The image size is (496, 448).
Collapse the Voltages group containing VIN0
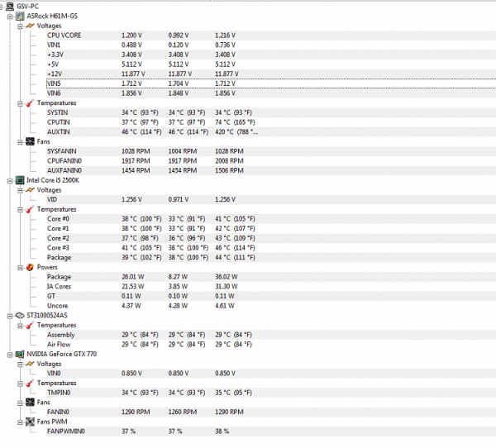point(20,364)
